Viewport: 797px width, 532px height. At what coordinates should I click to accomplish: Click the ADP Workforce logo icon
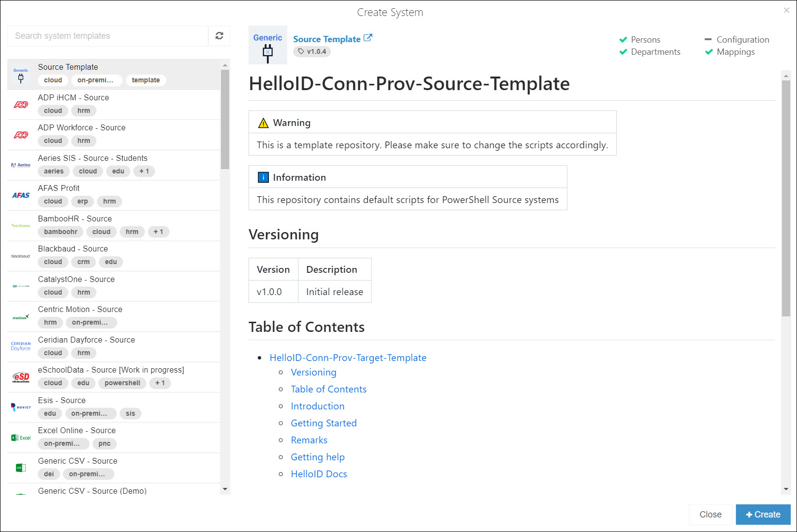21,135
